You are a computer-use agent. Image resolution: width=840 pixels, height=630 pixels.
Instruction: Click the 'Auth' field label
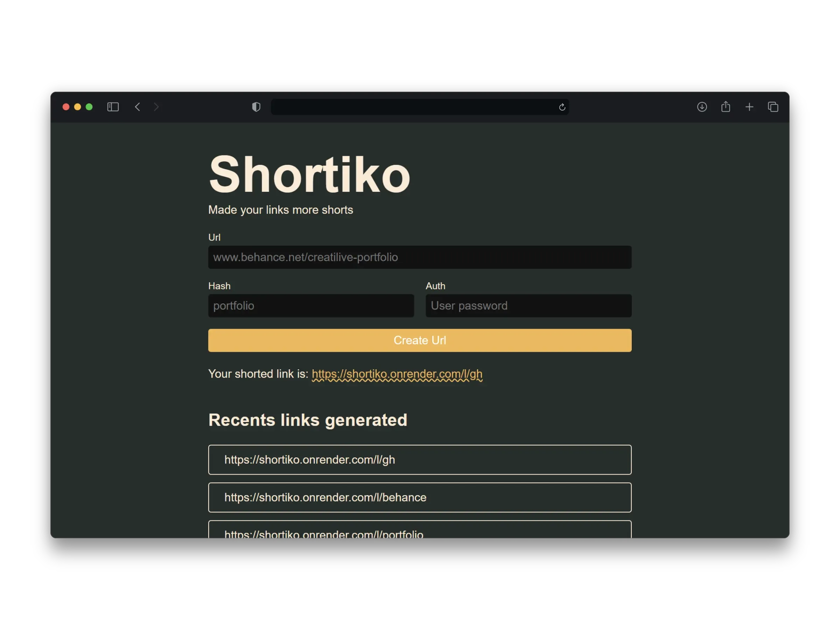coord(435,286)
